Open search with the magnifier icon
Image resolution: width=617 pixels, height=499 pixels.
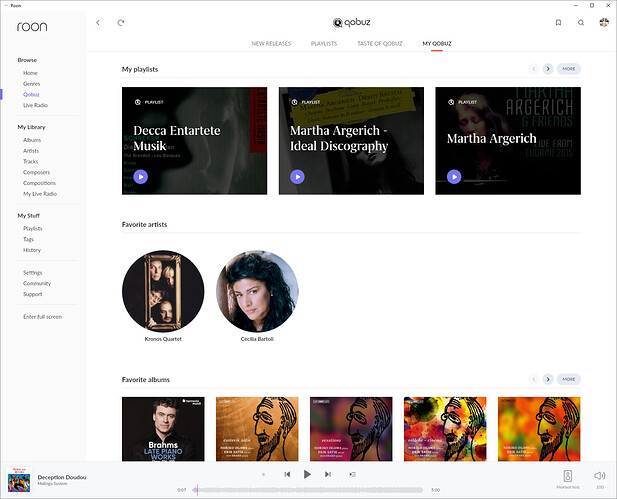coord(581,23)
